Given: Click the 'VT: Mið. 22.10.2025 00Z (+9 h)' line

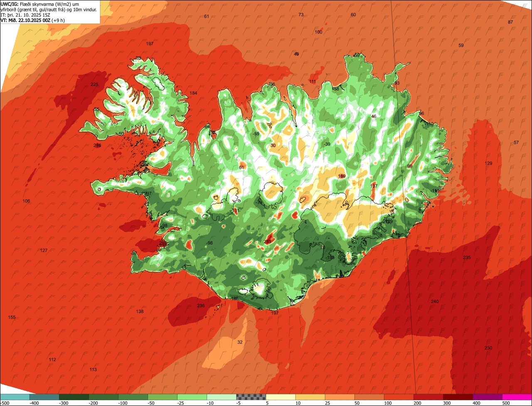Looking at the screenshot, I should pyautogui.click(x=33, y=20).
